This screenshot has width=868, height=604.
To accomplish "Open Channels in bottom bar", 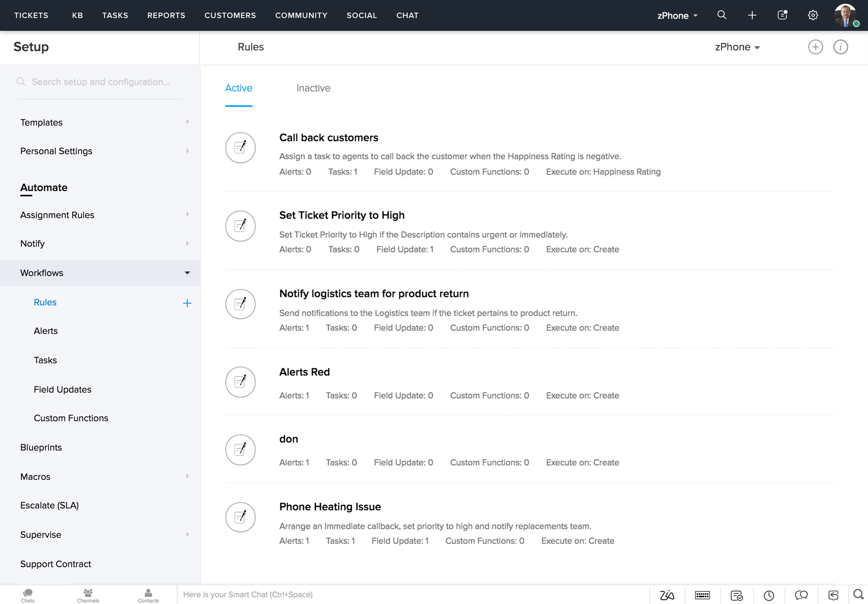I will tap(88, 595).
